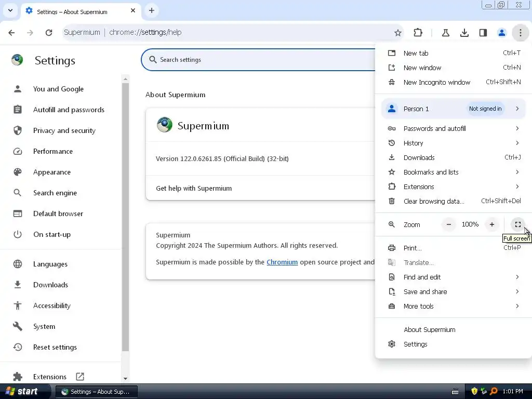Click the Search settings field
Screen dimensions: 532x399
(x=259, y=60)
